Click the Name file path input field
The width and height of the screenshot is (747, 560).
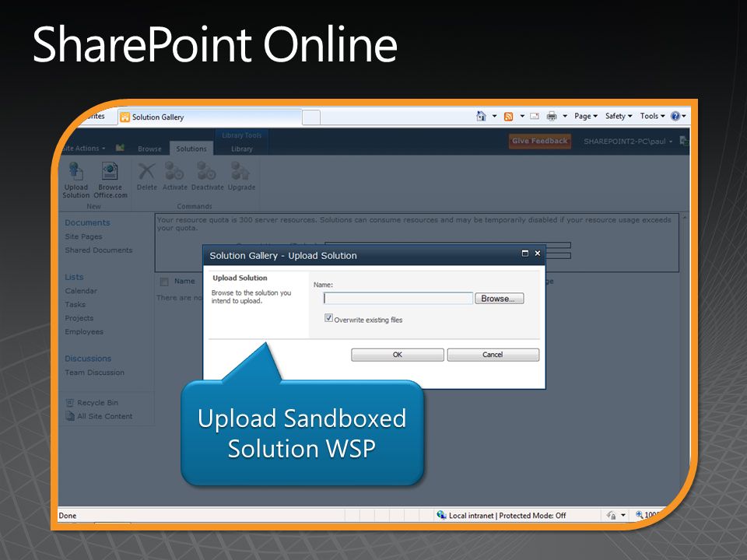point(398,299)
